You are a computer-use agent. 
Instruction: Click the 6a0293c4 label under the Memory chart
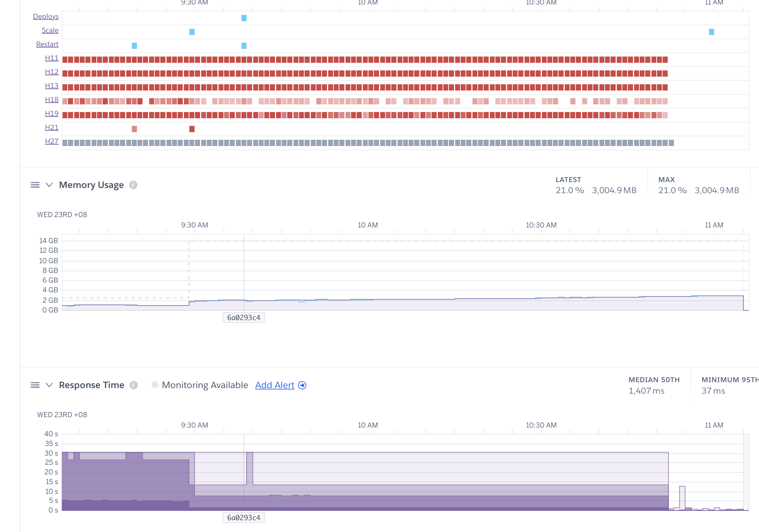point(244,318)
